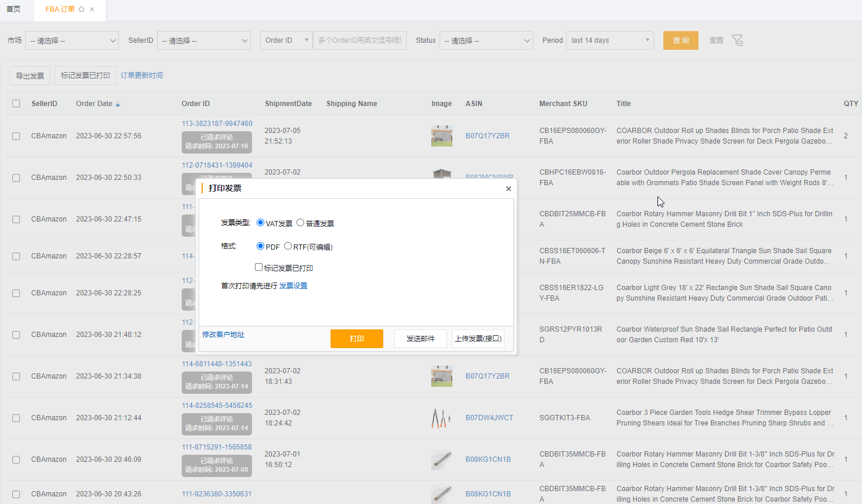
Task: Choose RTF(可编辑) format option
Action: coord(288,246)
